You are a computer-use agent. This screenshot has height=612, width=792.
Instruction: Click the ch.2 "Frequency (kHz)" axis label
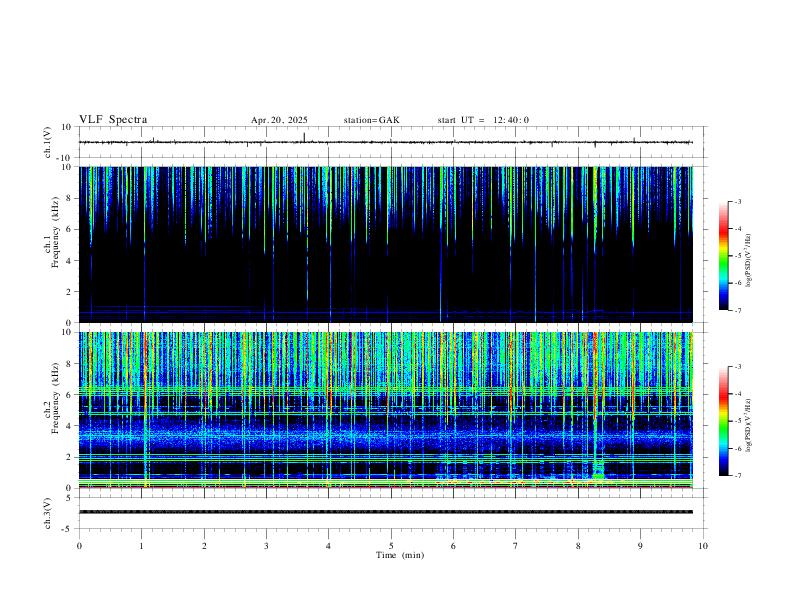pyautogui.click(x=55, y=398)
